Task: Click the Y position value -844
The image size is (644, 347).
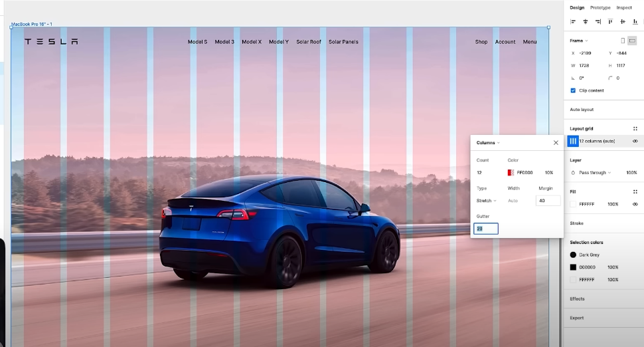Action: (x=621, y=53)
